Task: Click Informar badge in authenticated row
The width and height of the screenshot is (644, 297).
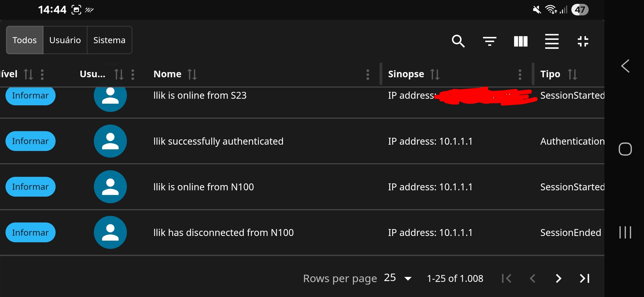Action: pyautogui.click(x=30, y=141)
